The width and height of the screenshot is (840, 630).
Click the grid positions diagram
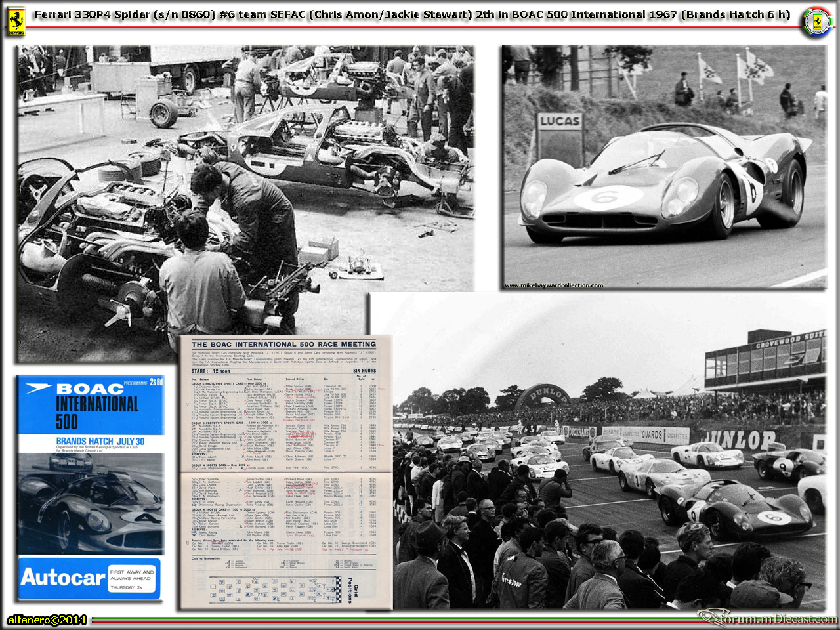pos(275,589)
